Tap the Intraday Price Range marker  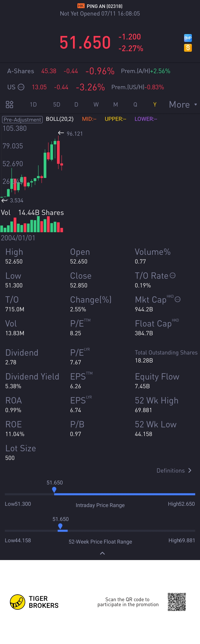[x=54, y=489]
